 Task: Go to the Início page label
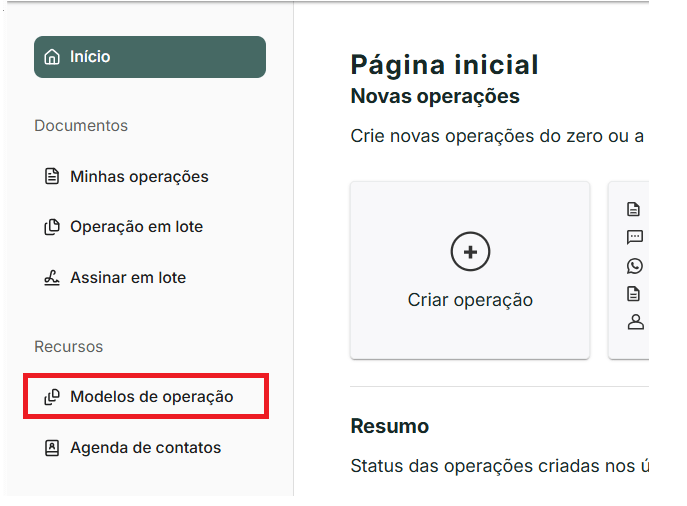coord(90,57)
